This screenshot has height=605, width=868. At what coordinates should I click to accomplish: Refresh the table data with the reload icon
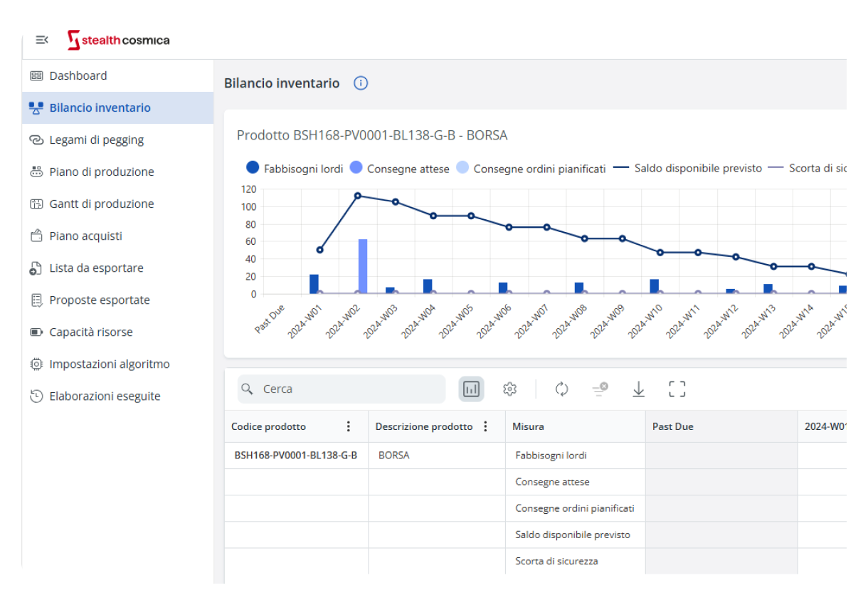coord(562,389)
